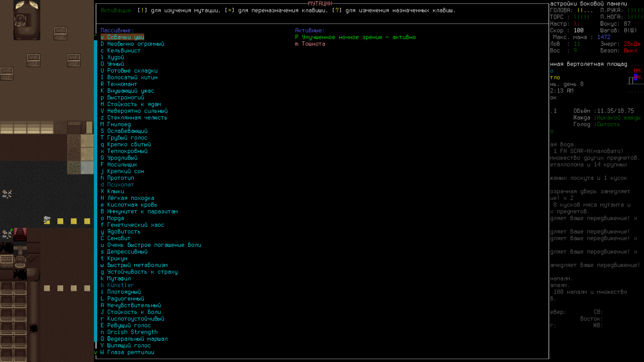Click the red staircase map tile
The height and width of the screenshot is (362, 644).
(20, 234)
